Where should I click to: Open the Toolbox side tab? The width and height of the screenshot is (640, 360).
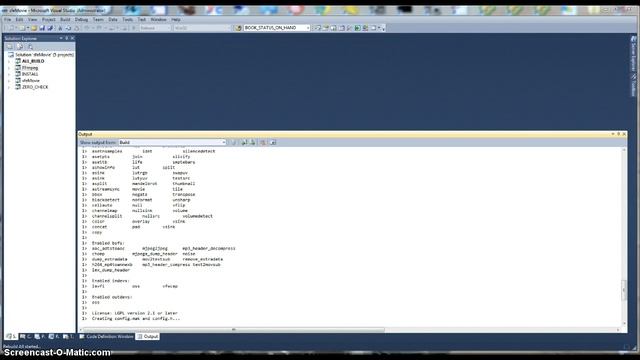[x=633, y=85]
